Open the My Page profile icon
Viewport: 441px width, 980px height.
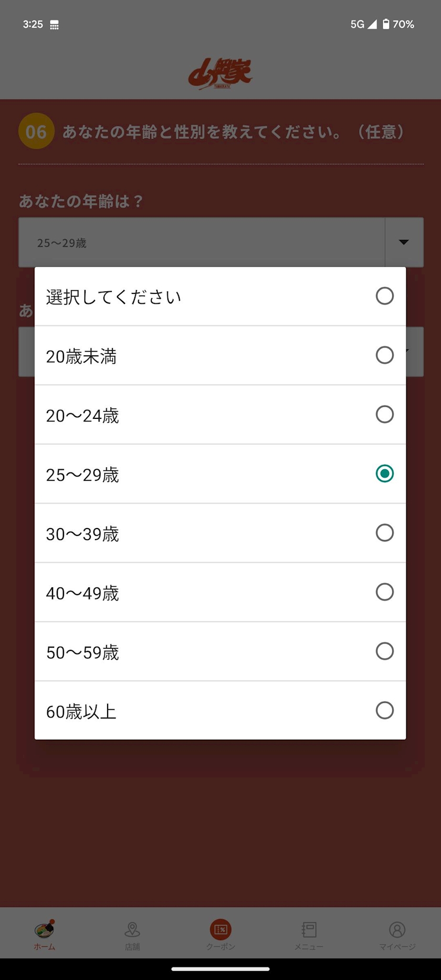(397, 930)
